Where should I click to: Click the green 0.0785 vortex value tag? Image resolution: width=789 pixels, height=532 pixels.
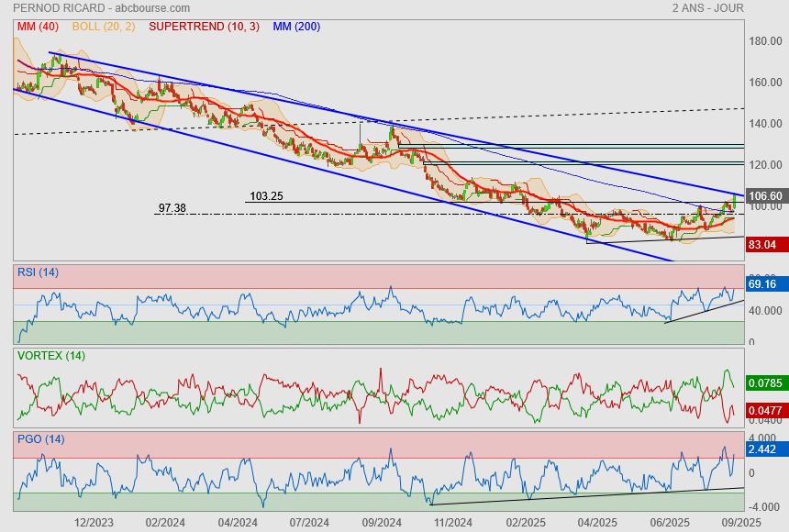tap(766, 382)
